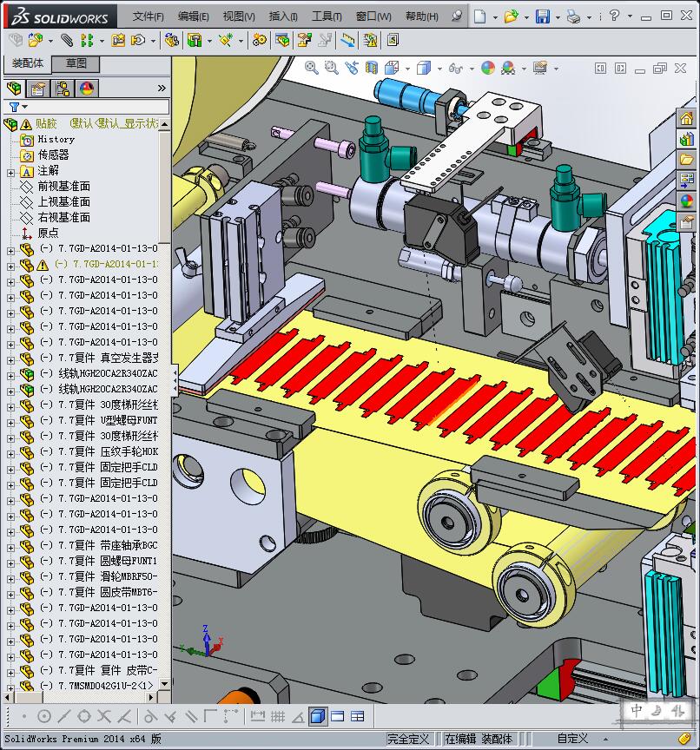Click the Linear Component Pattern icon

point(87,40)
